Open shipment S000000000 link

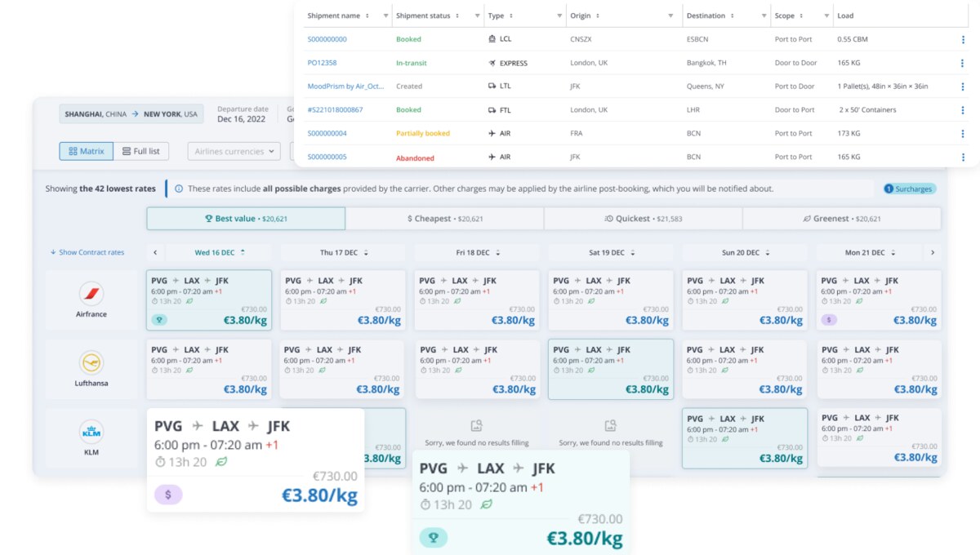click(x=327, y=39)
